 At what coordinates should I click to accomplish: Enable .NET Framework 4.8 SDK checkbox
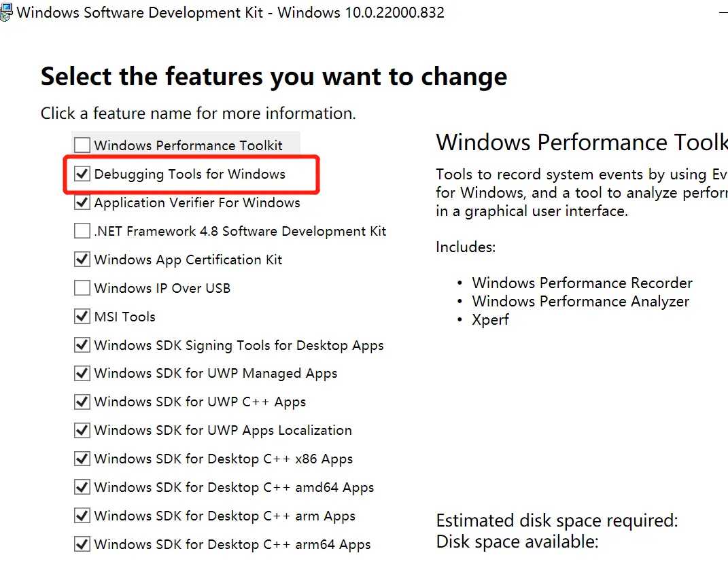pyautogui.click(x=82, y=231)
